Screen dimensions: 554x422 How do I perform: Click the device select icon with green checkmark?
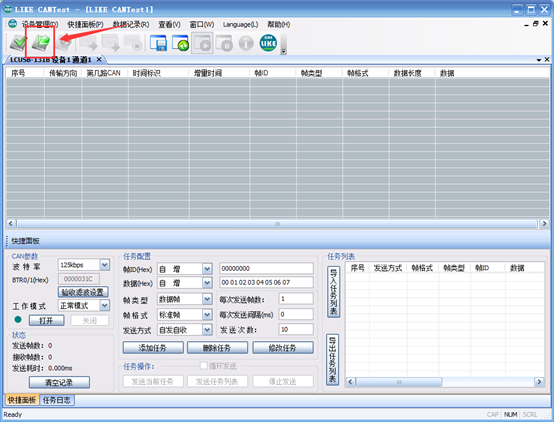(x=18, y=43)
